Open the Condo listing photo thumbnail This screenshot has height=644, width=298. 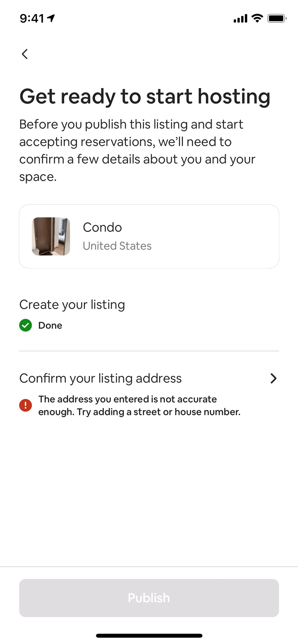pos(51,236)
